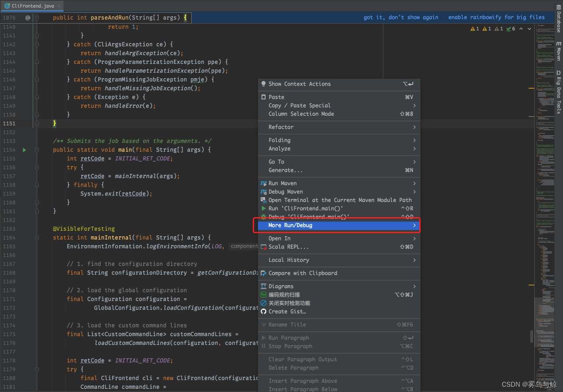Click the Diagrams icon in menu

click(x=264, y=286)
